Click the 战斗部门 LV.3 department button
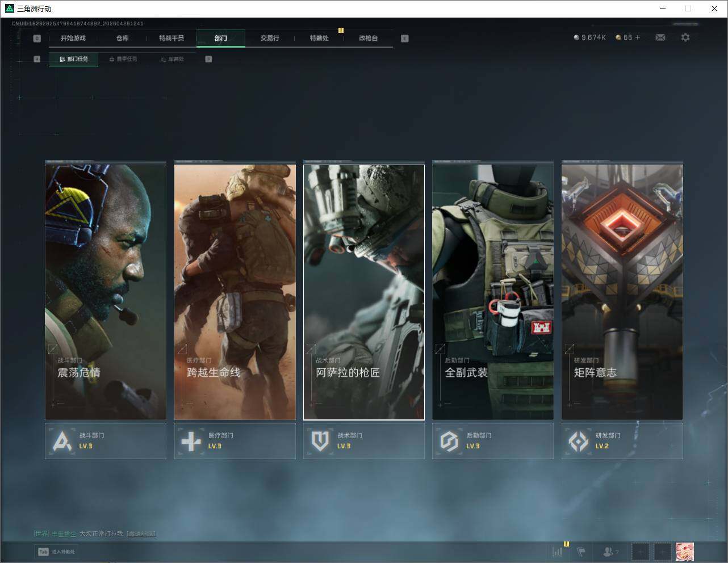 [106, 441]
